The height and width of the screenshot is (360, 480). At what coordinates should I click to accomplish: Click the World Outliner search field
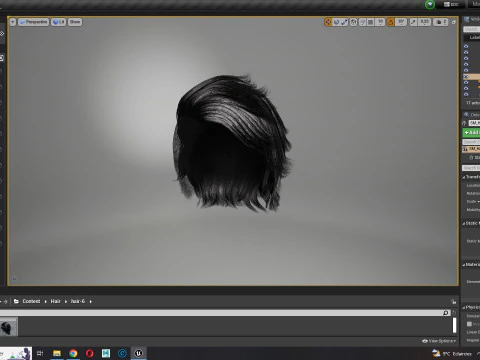click(471, 29)
